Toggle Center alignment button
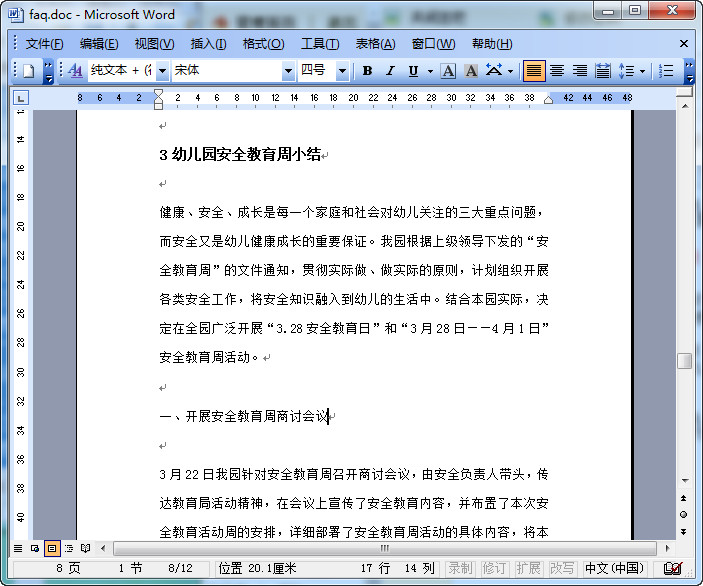This screenshot has width=703, height=586. 557,71
